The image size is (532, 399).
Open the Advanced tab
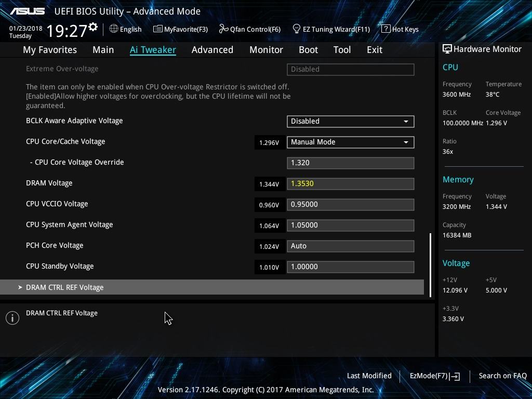(x=212, y=50)
